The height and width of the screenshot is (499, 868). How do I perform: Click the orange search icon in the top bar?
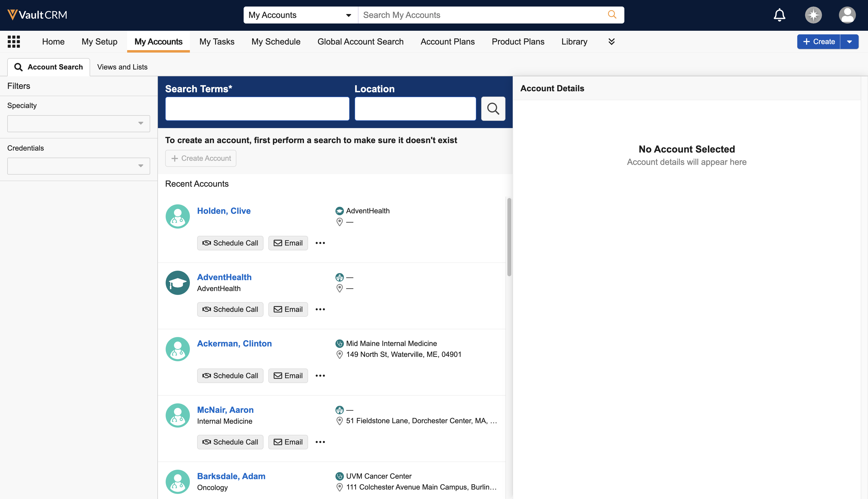click(x=612, y=15)
